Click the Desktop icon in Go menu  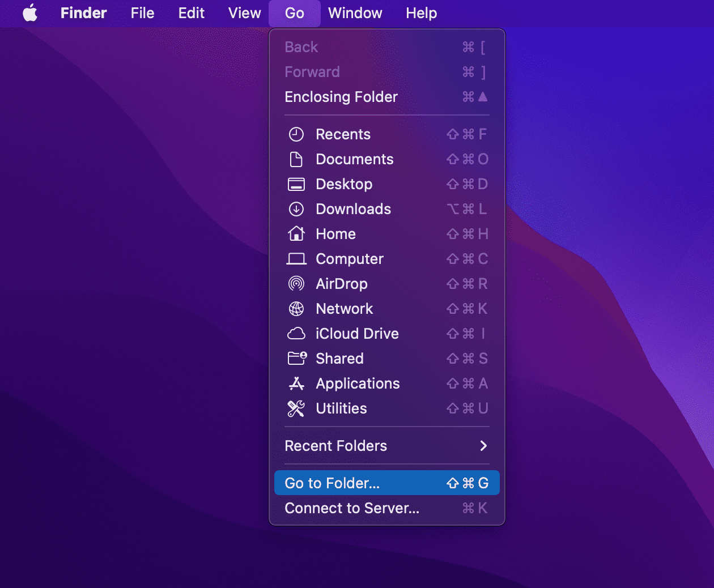pyautogui.click(x=296, y=184)
